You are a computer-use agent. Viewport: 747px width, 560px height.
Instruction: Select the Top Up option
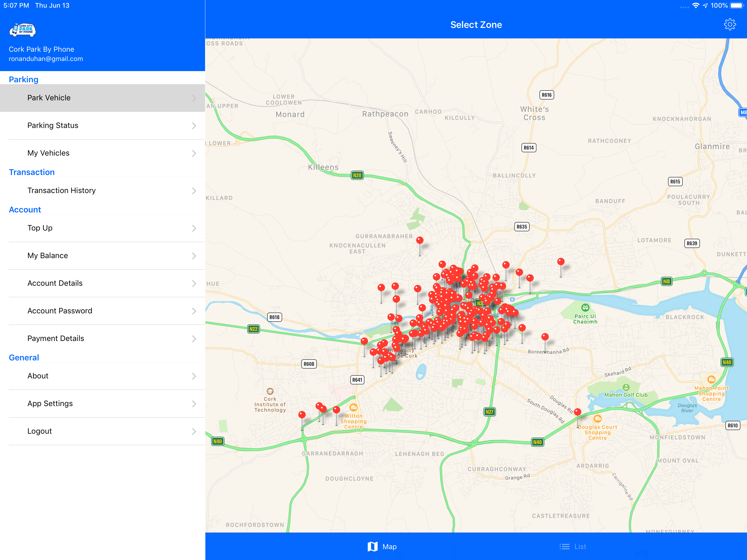point(103,228)
